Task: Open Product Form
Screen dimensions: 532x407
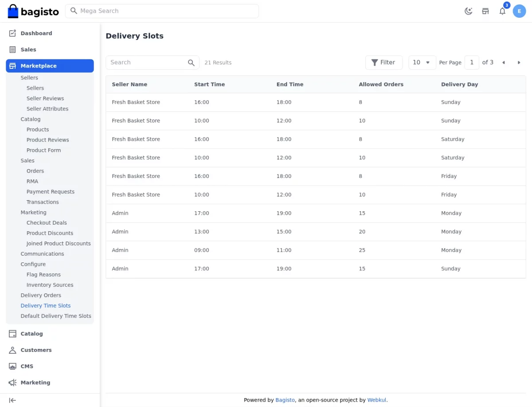Action: (x=43, y=150)
